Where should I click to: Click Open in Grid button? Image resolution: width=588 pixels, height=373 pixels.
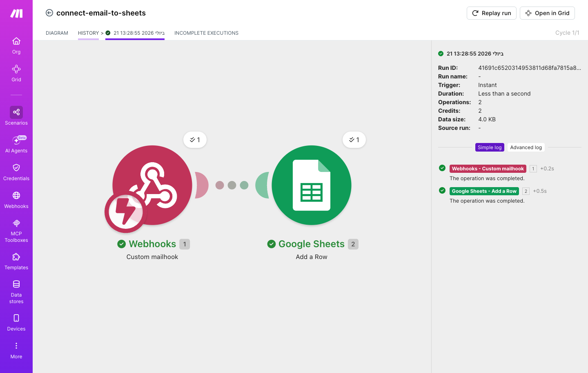(547, 13)
